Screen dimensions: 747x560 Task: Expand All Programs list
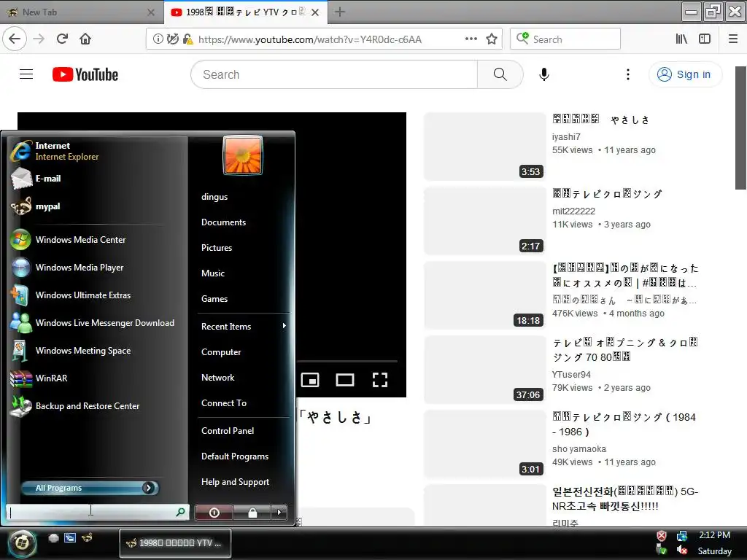tap(90, 488)
